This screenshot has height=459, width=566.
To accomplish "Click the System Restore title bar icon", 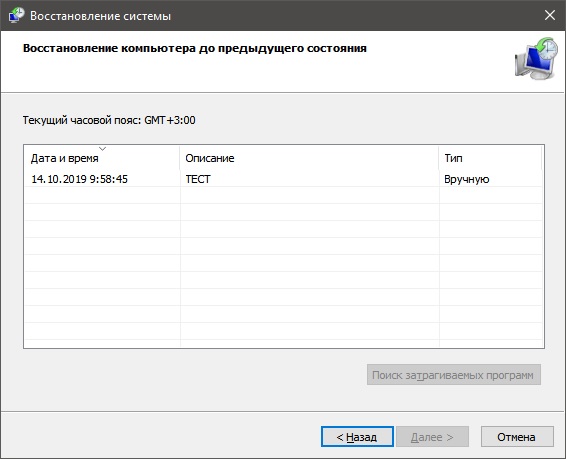I will tap(16, 16).
